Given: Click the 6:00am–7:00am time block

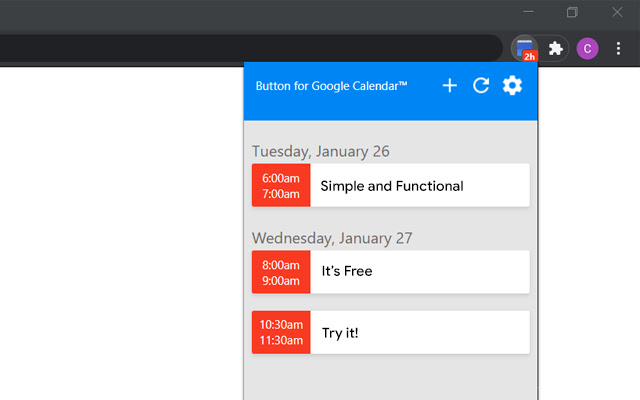Looking at the screenshot, I should click(x=281, y=186).
